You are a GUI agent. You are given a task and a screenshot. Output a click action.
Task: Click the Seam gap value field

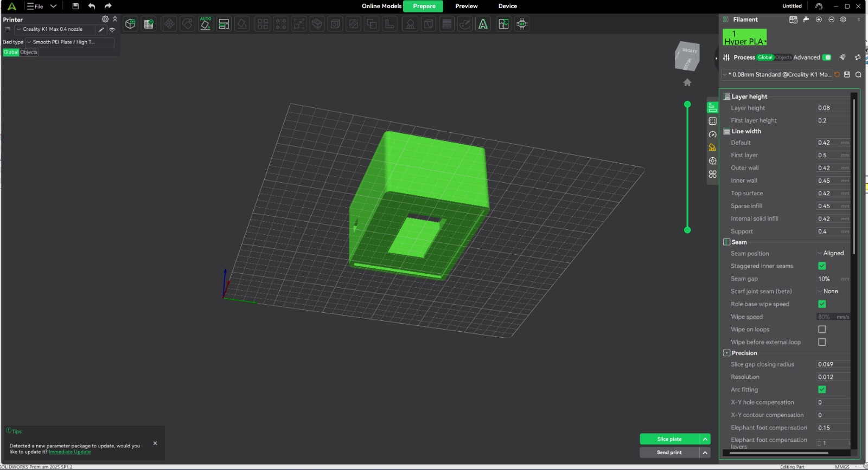click(833, 279)
